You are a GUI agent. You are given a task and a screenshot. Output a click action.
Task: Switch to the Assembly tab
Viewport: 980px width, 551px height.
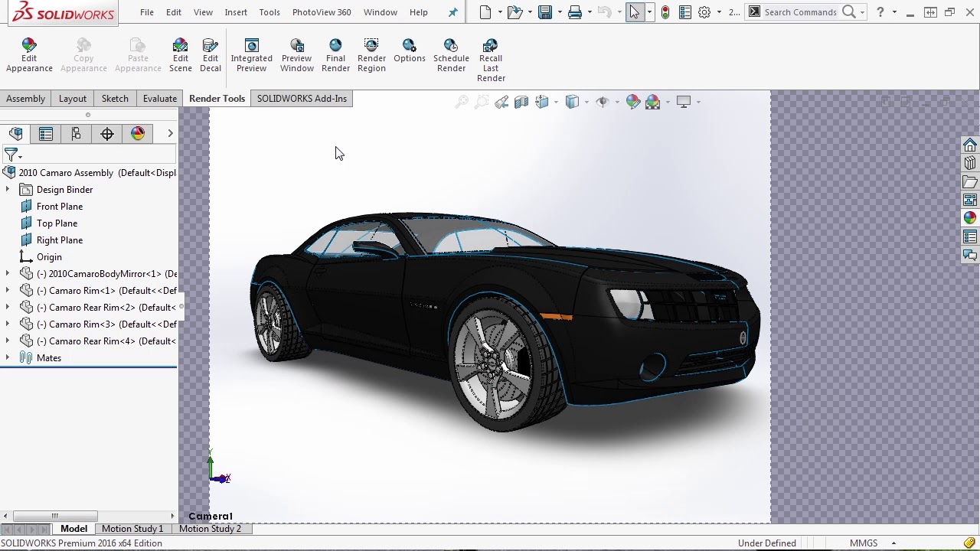click(x=26, y=99)
